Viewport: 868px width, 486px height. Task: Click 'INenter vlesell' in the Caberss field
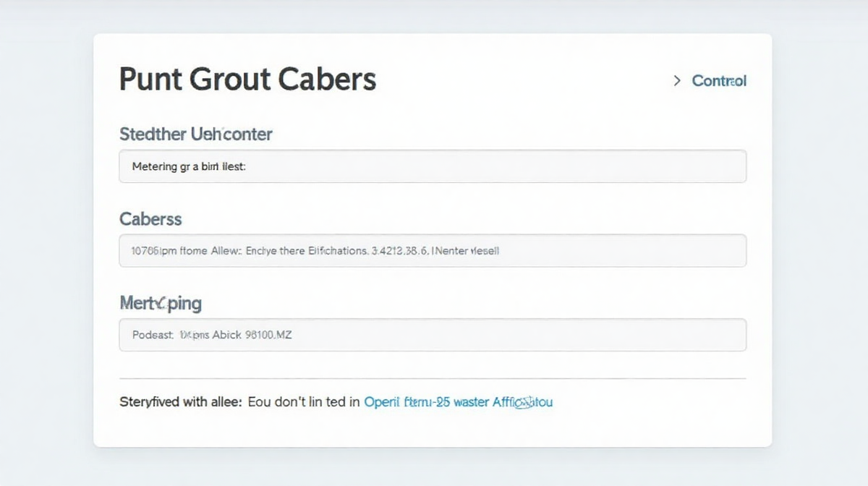pyautogui.click(x=465, y=251)
